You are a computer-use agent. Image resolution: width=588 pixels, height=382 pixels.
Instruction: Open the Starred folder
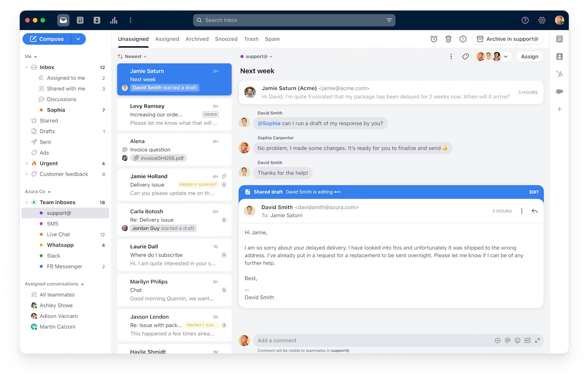coord(65,121)
